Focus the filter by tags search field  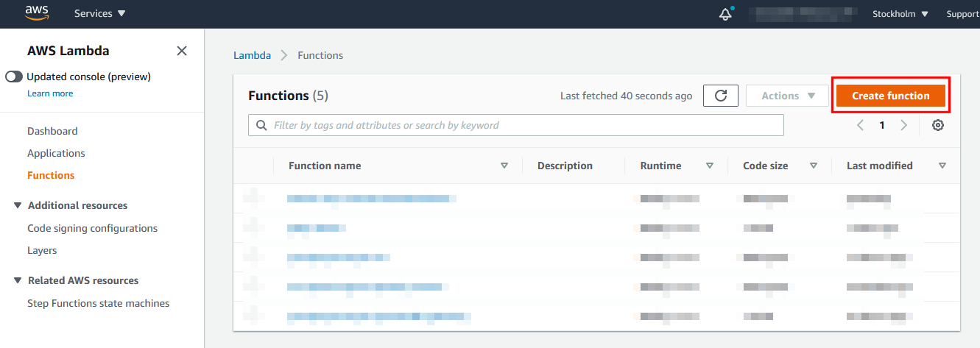point(516,125)
